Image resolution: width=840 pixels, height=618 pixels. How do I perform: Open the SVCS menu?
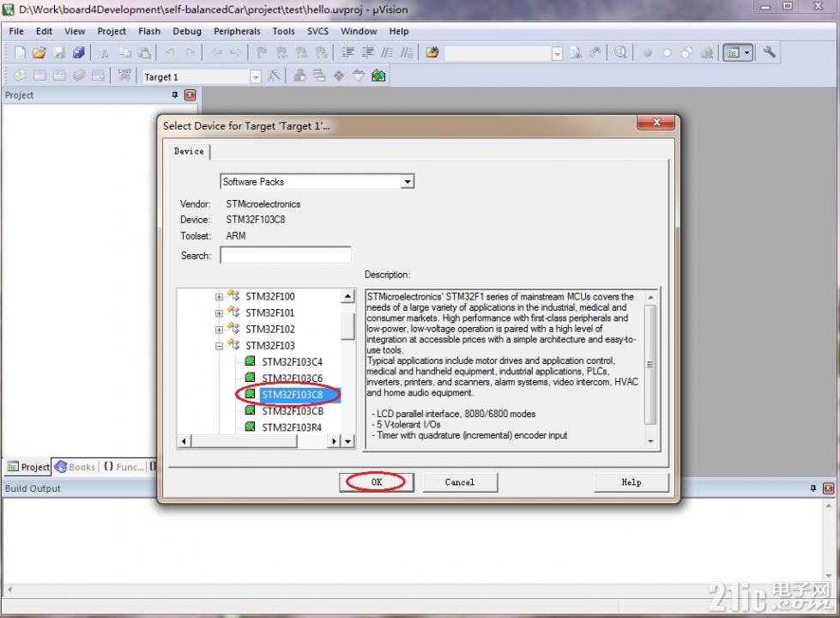(x=317, y=31)
